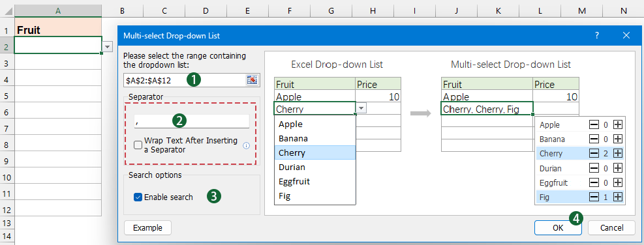Screen dimensions: 644x245
Task: Click the plus stepper for Banana
Action: pyautogui.click(x=617, y=139)
